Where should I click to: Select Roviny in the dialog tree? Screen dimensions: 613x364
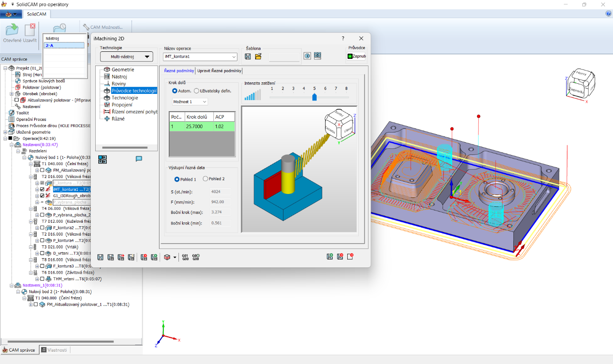119,84
